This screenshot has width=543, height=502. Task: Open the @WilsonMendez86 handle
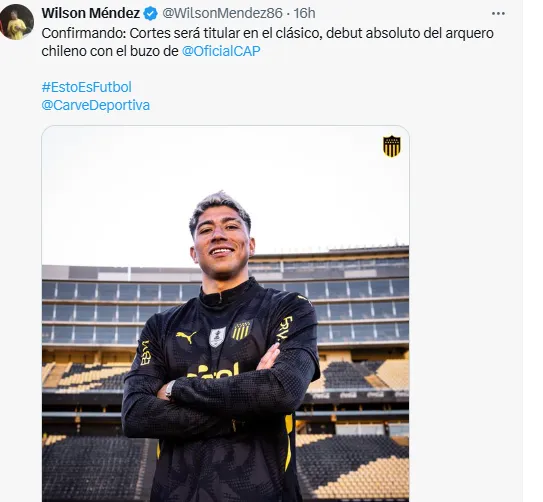click(x=222, y=13)
